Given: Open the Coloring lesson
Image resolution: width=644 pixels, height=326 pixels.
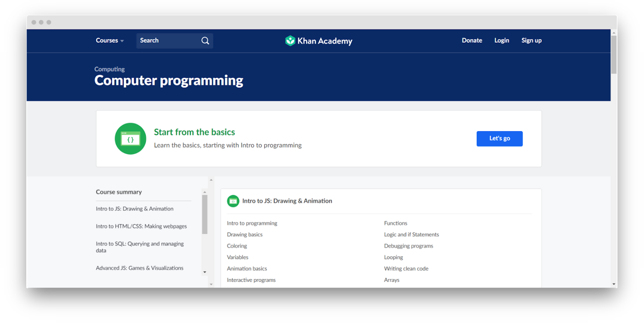Looking at the screenshot, I should [x=237, y=246].
